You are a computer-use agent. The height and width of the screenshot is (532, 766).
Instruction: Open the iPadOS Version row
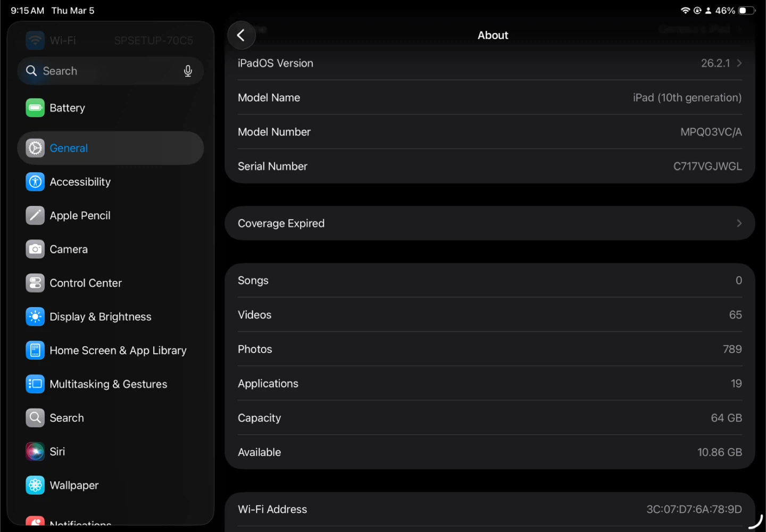(x=490, y=63)
